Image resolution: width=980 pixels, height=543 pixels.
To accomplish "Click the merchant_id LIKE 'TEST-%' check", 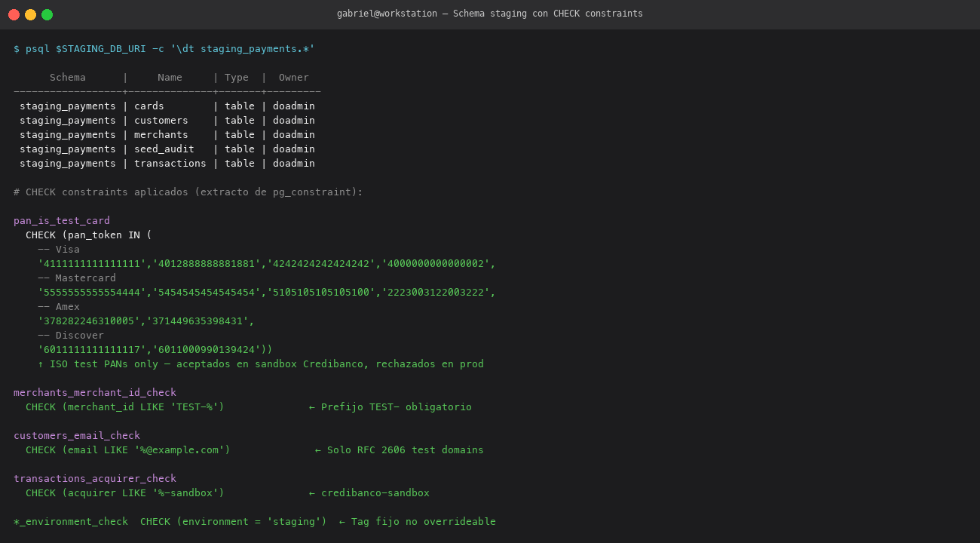I will click(125, 407).
